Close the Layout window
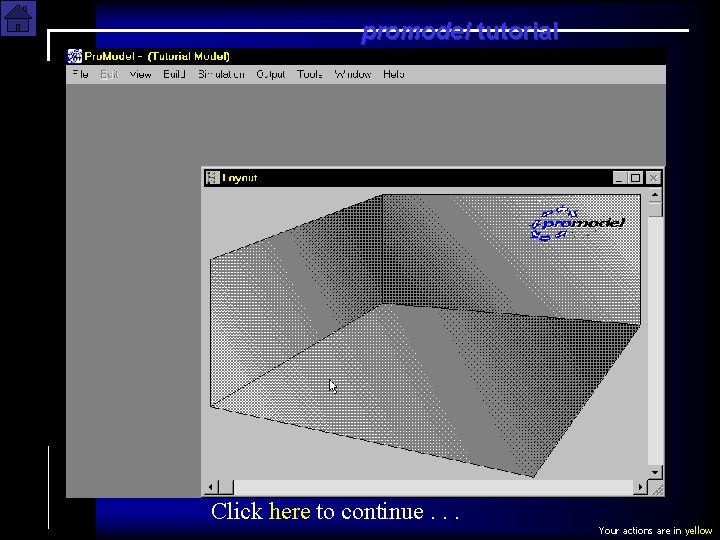The height and width of the screenshot is (540, 720). coord(653,178)
